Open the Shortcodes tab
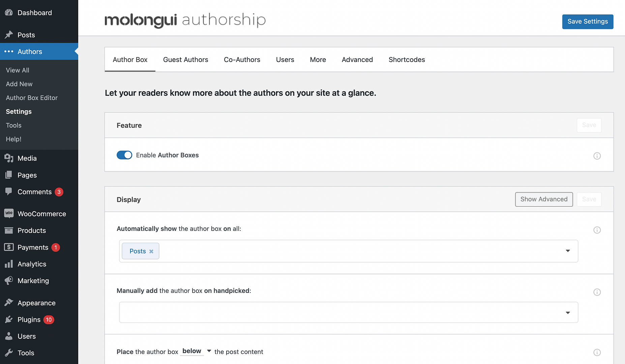625x364 pixels. (x=407, y=60)
